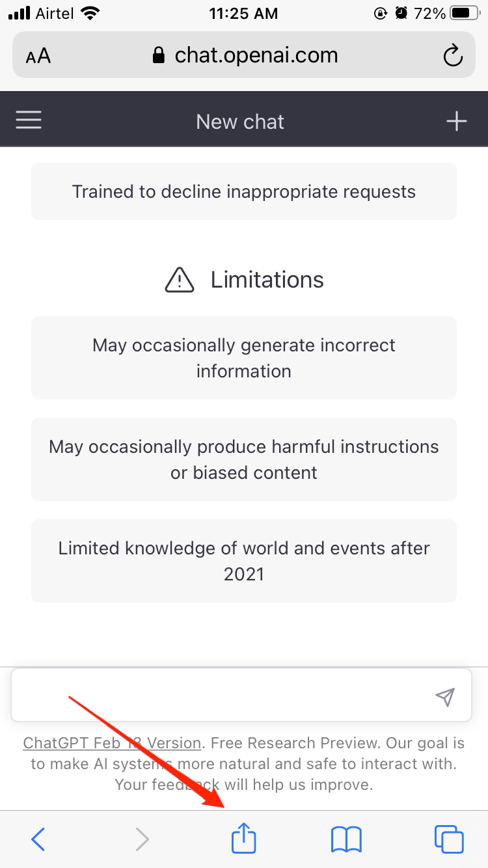Tap "Trained to decline inappropriate requests" card
This screenshot has width=488, height=868.
[244, 192]
